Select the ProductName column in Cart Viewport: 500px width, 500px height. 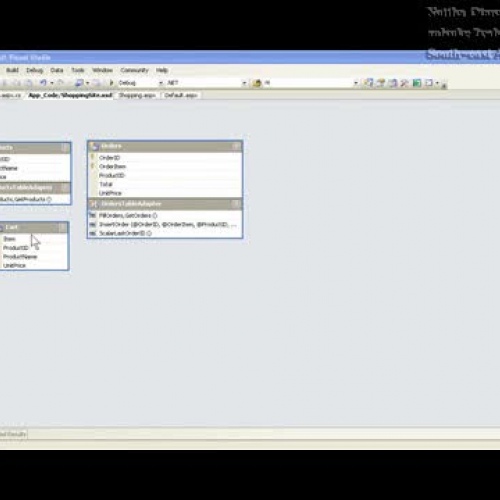pos(34,257)
